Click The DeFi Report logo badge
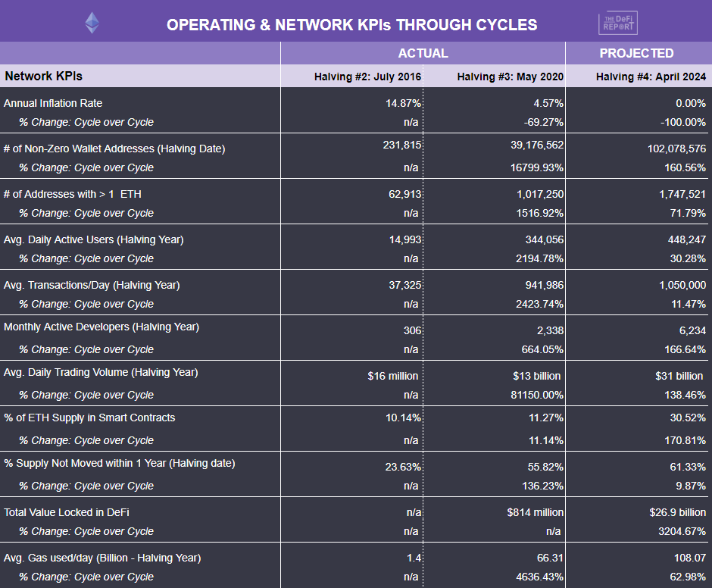 click(x=618, y=23)
